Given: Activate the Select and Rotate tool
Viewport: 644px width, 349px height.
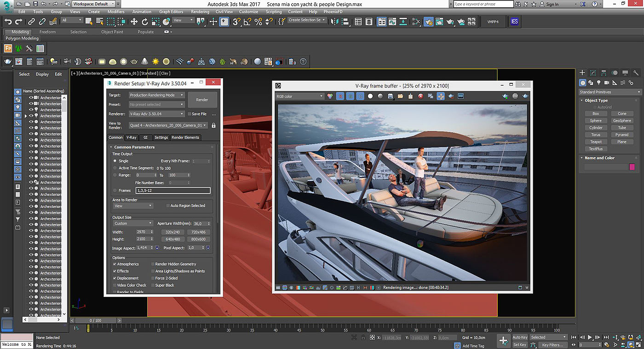Looking at the screenshot, I should click(x=145, y=22).
